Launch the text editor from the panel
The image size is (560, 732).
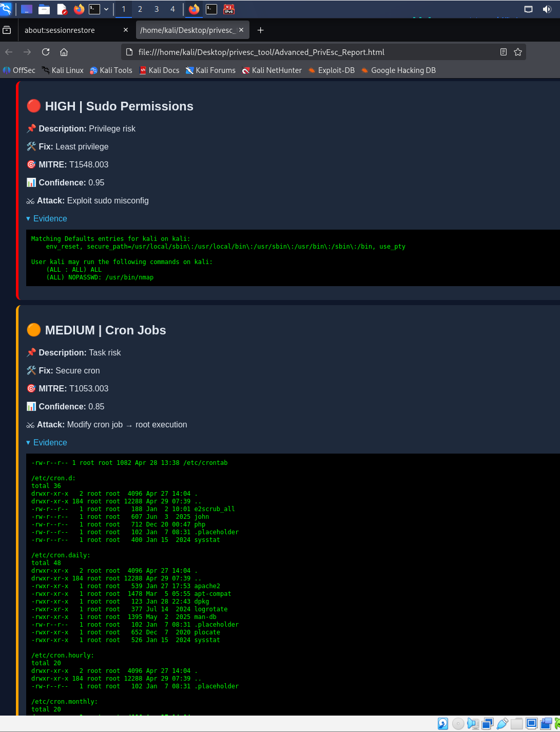pyautogui.click(x=62, y=9)
